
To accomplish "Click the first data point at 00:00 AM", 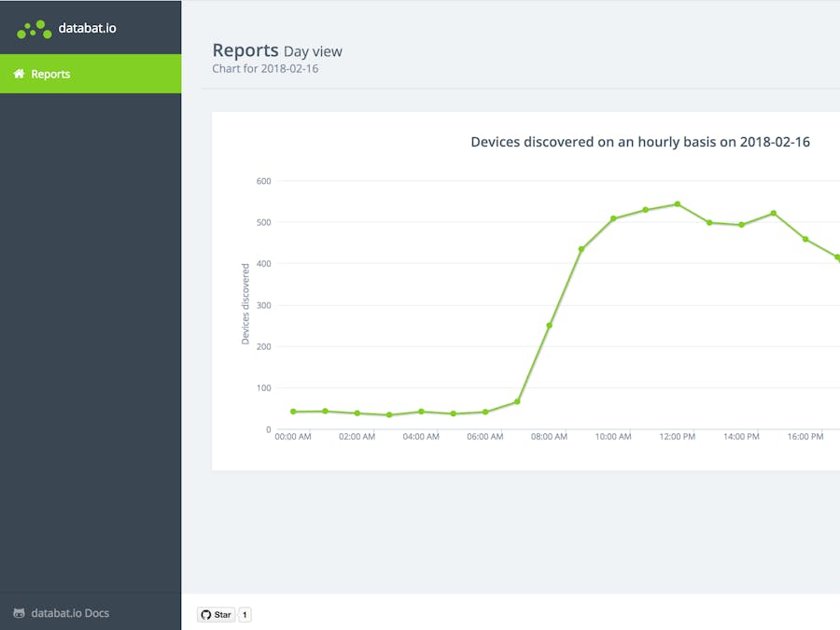I will (292, 411).
